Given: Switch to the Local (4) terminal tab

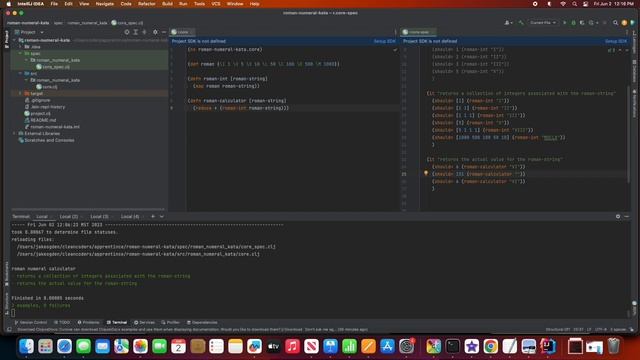Looking at the screenshot, I should coord(130,216).
